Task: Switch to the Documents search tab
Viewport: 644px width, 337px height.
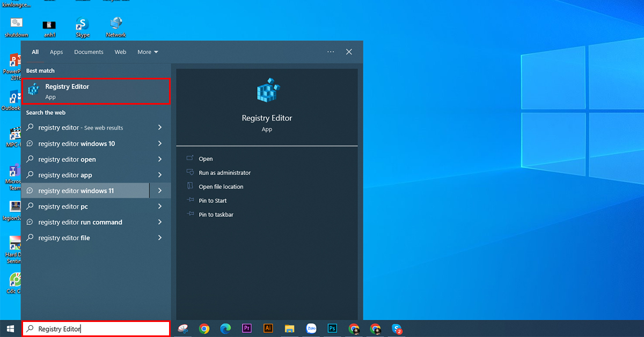Action: (x=88, y=52)
